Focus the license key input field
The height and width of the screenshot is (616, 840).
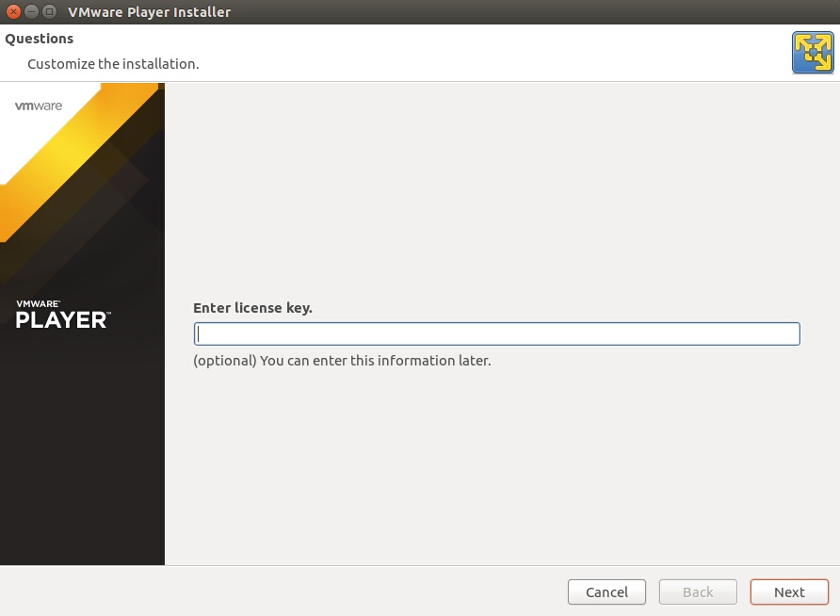(496, 333)
